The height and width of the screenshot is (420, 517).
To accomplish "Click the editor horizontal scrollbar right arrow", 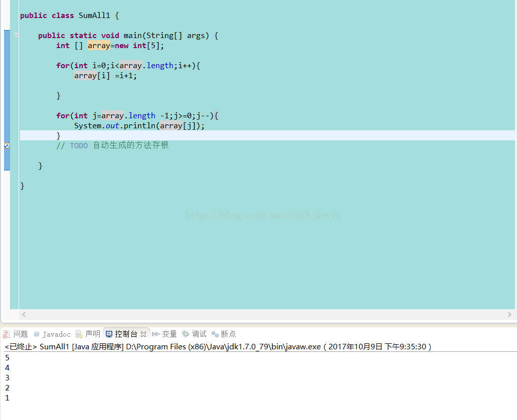I will pos(509,315).
